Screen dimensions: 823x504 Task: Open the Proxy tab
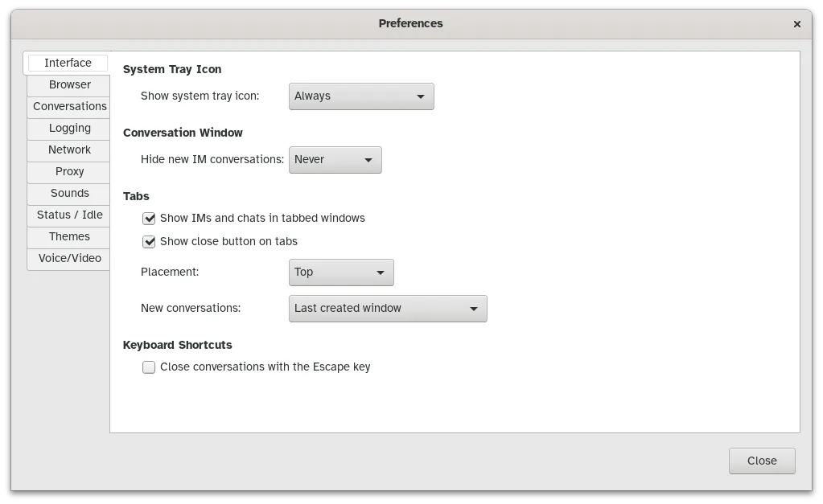click(x=69, y=171)
